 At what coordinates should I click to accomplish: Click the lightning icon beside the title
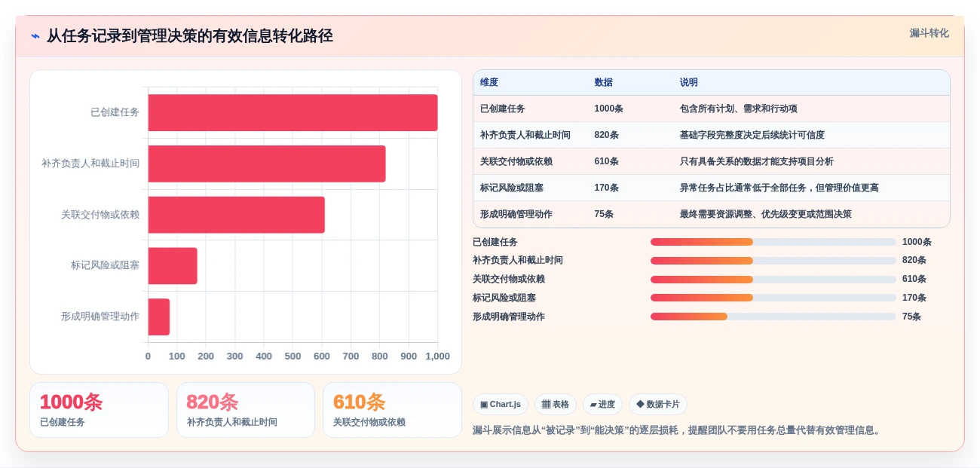pyautogui.click(x=35, y=36)
